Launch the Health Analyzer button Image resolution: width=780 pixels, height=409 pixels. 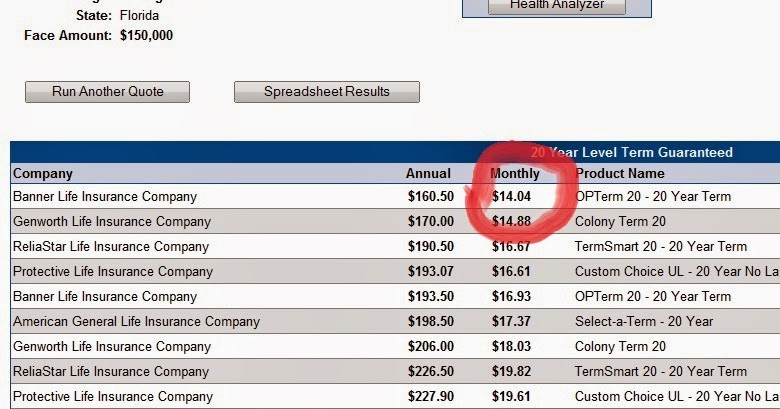pos(557,5)
